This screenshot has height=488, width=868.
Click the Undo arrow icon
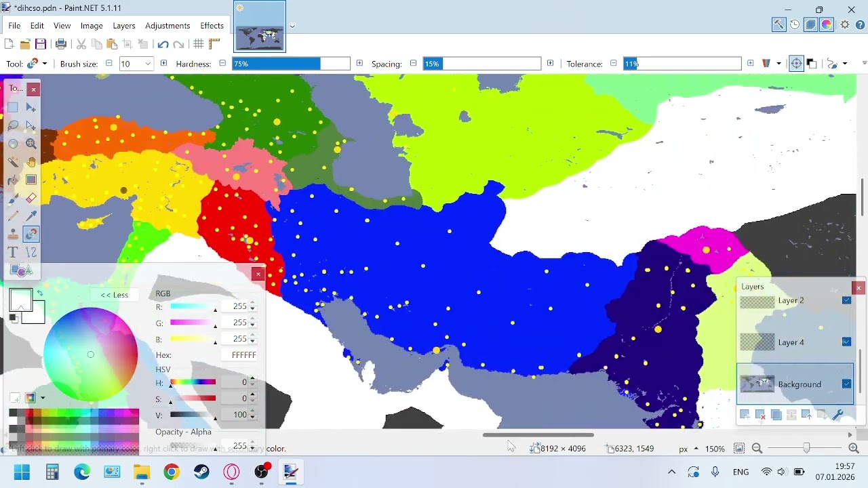[x=163, y=44]
